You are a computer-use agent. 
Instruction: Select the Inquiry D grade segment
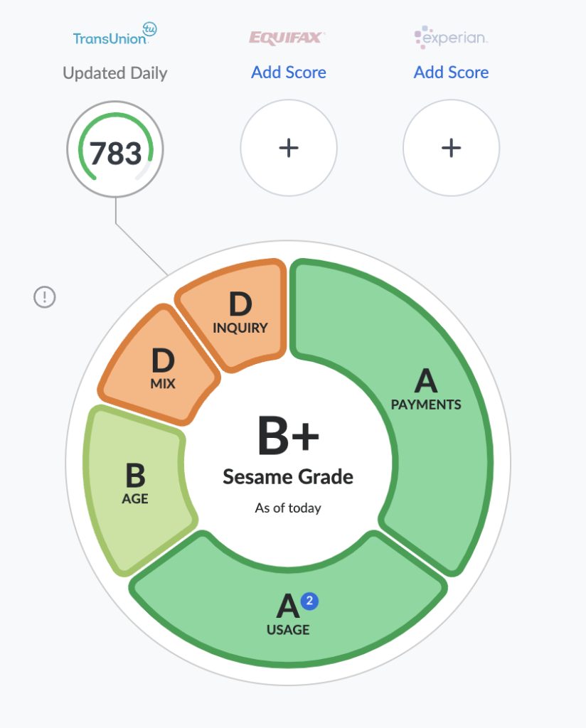pyautogui.click(x=240, y=313)
